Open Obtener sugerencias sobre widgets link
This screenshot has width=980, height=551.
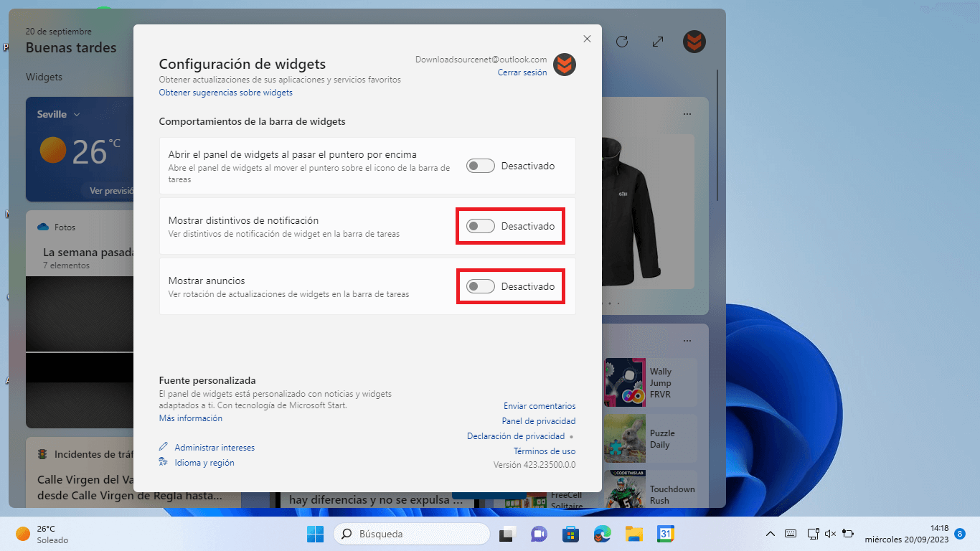click(x=226, y=93)
